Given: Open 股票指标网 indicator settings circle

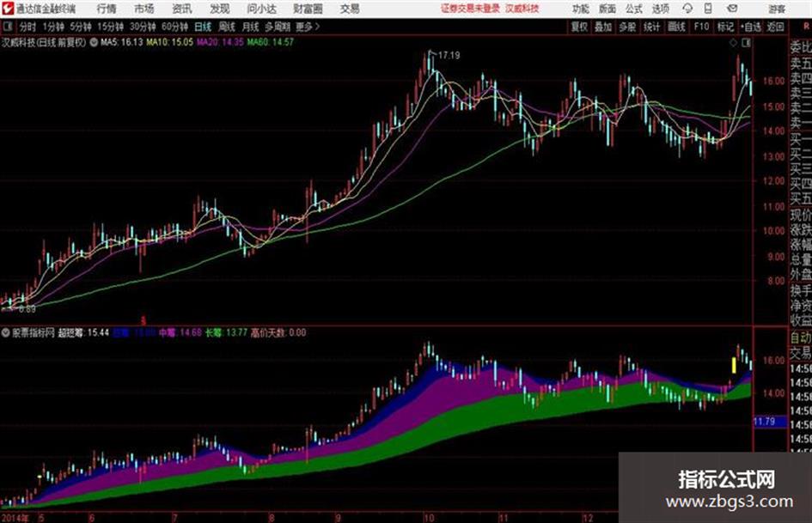Looking at the screenshot, I should click(5, 332).
